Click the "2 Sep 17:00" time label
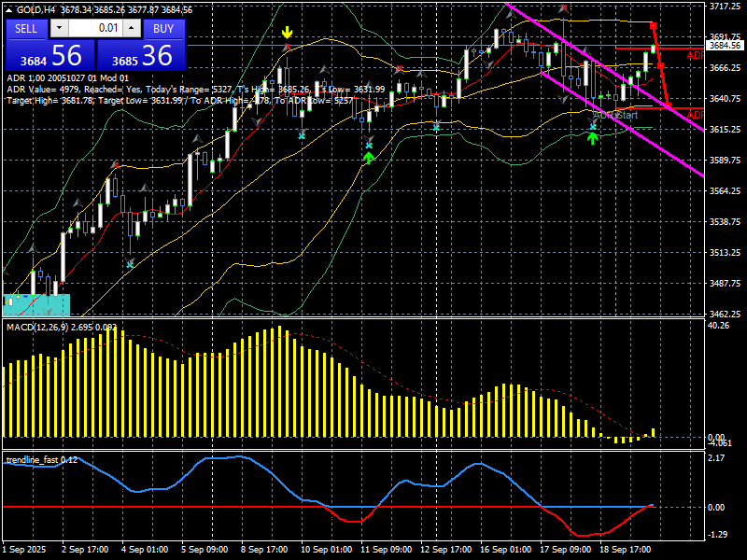 85,550
